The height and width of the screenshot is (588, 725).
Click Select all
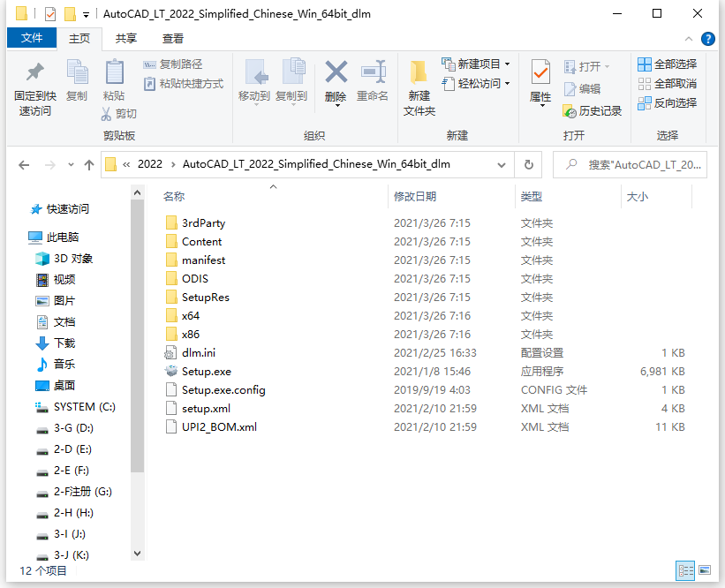click(x=668, y=64)
